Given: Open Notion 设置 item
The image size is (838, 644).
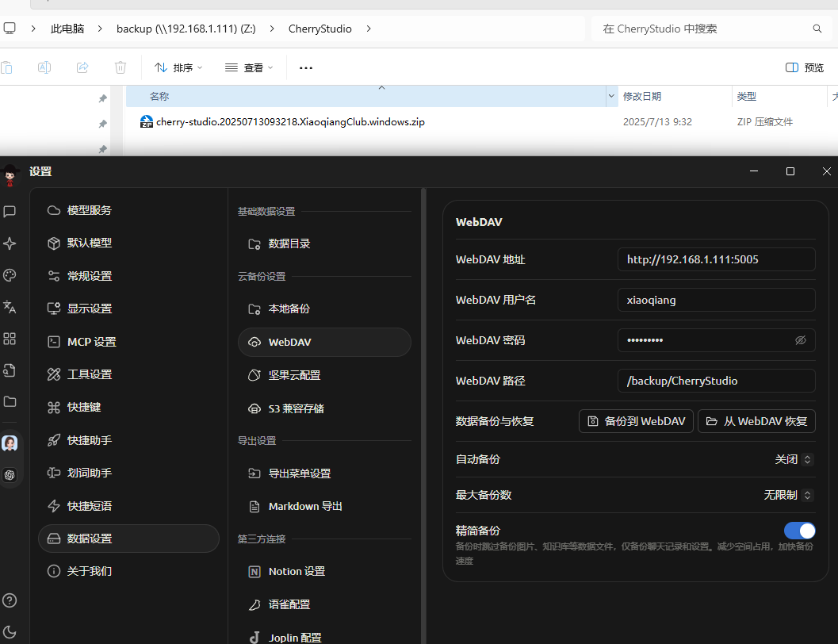Looking at the screenshot, I should [x=324, y=571].
